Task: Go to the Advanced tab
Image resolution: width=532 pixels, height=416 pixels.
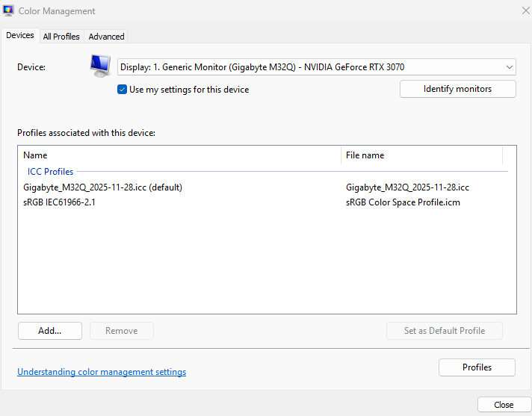Action: (106, 36)
